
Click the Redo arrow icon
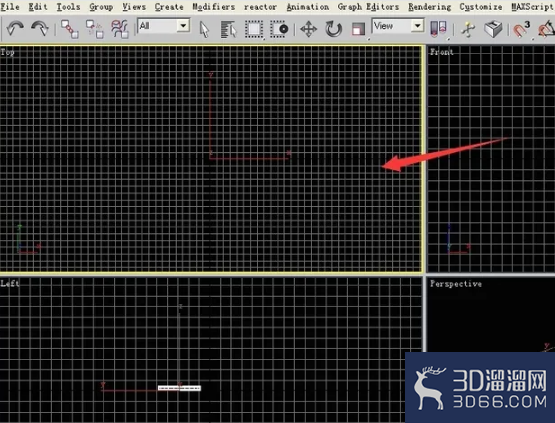point(39,28)
